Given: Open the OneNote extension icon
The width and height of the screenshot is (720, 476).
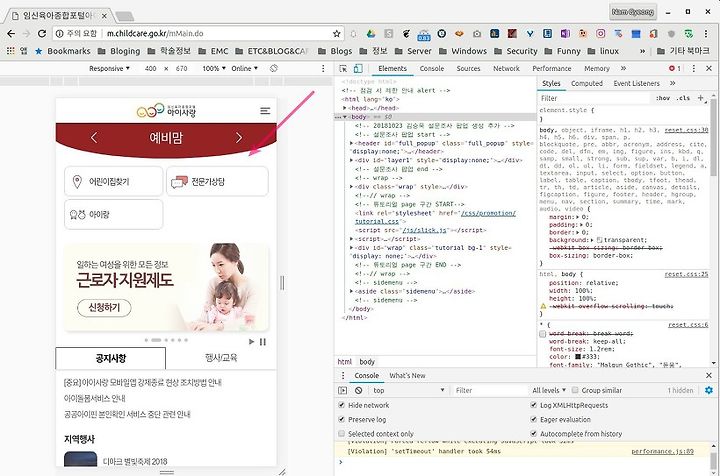Looking at the screenshot, I should tap(565, 34).
